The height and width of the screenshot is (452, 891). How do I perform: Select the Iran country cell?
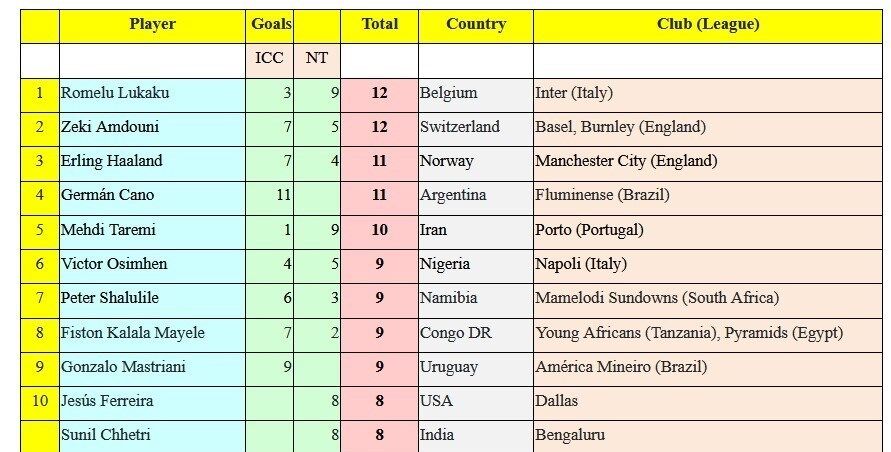(475, 230)
